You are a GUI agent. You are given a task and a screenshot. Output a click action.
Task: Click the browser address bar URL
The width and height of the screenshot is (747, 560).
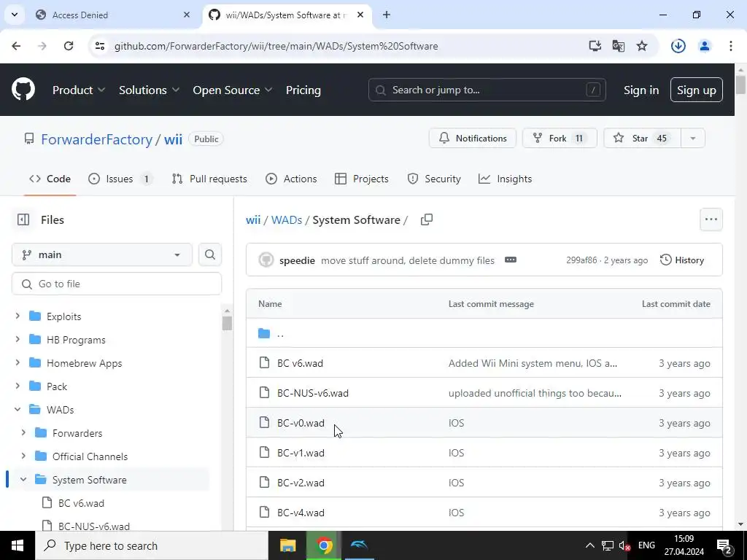(276, 46)
